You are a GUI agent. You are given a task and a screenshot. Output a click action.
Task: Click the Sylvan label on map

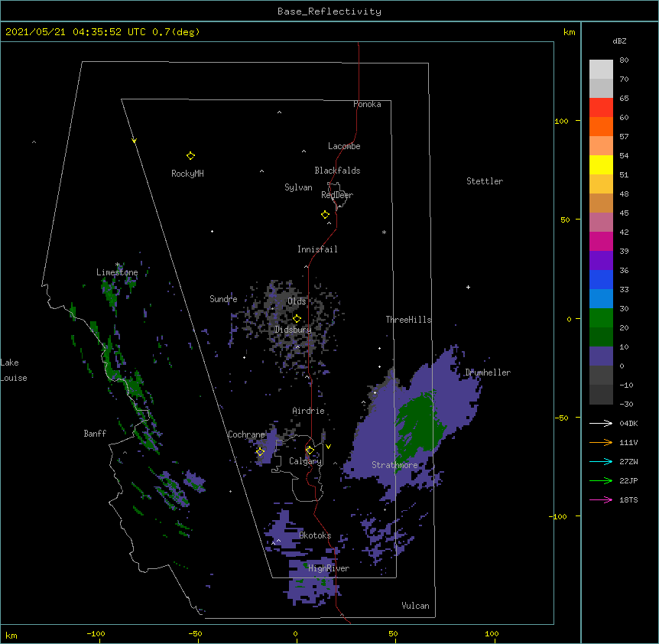(298, 187)
